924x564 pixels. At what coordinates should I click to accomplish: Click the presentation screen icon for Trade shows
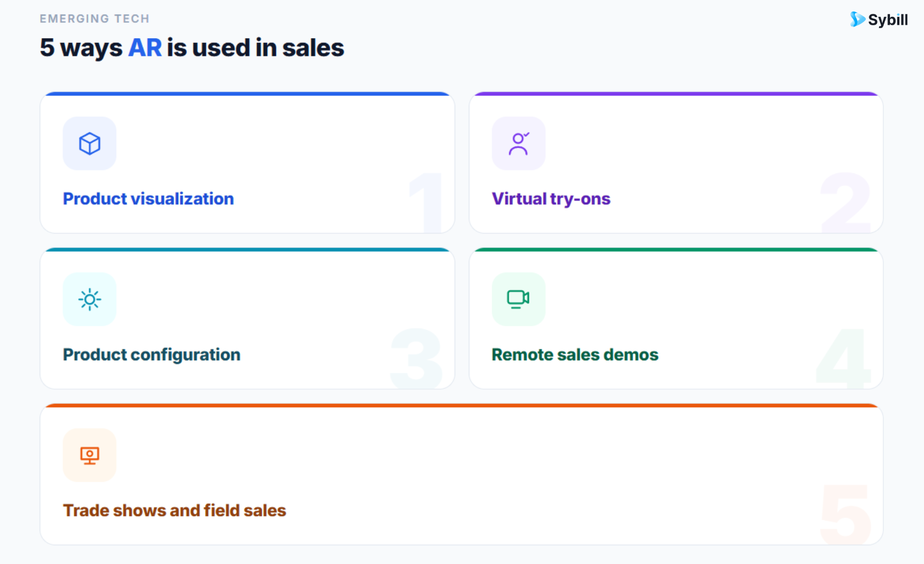(x=89, y=455)
